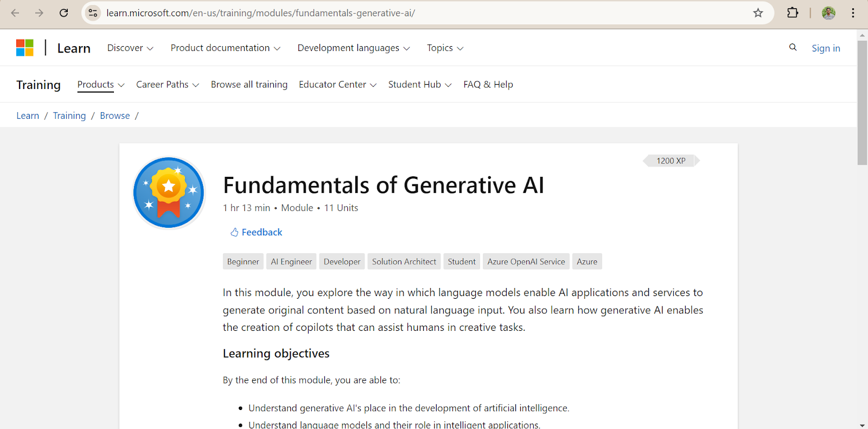Viewport: 868px width, 429px height.
Task: Expand the Products training menu
Action: (x=101, y=85)
